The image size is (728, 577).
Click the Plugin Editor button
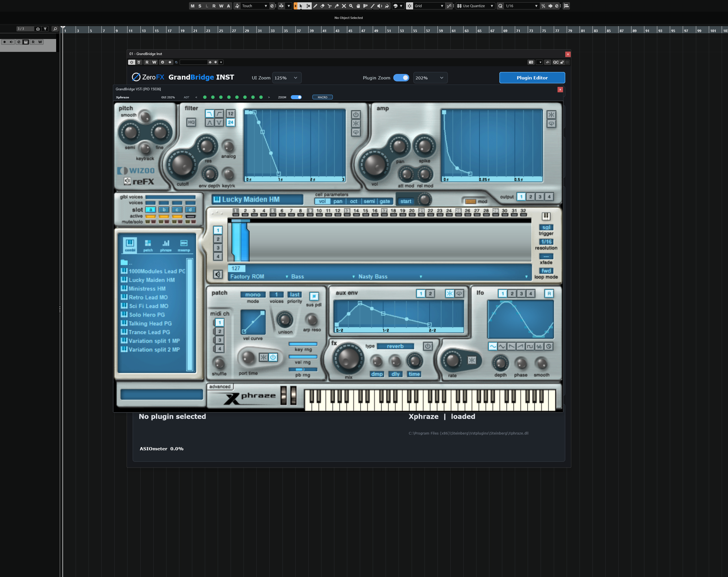coord(532,78)
